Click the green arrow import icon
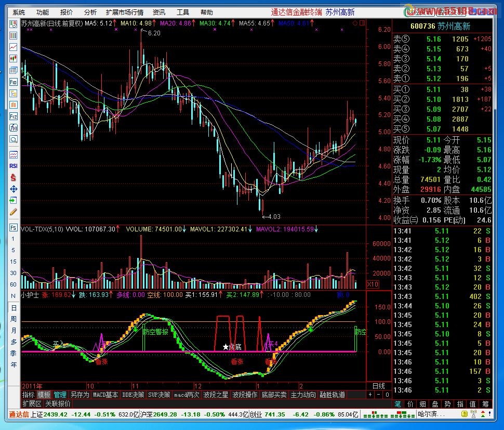 [x=13, y=200]
